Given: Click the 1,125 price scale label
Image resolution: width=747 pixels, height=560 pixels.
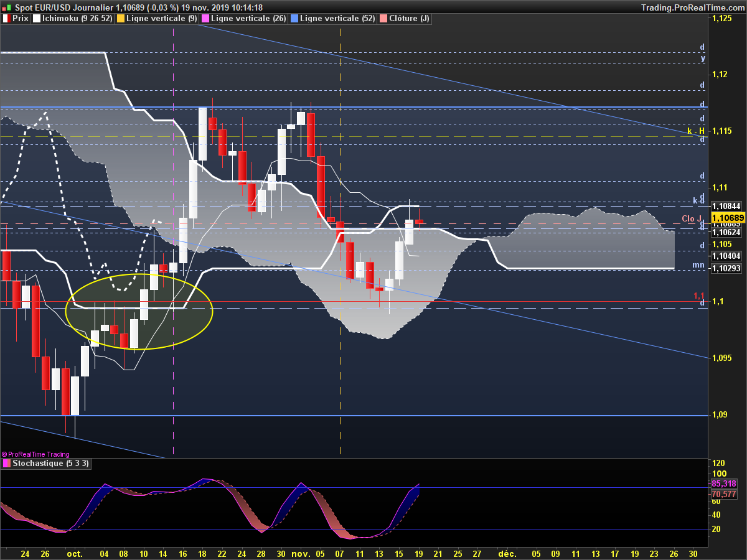Looking at the screenshot, I should 721,19.
